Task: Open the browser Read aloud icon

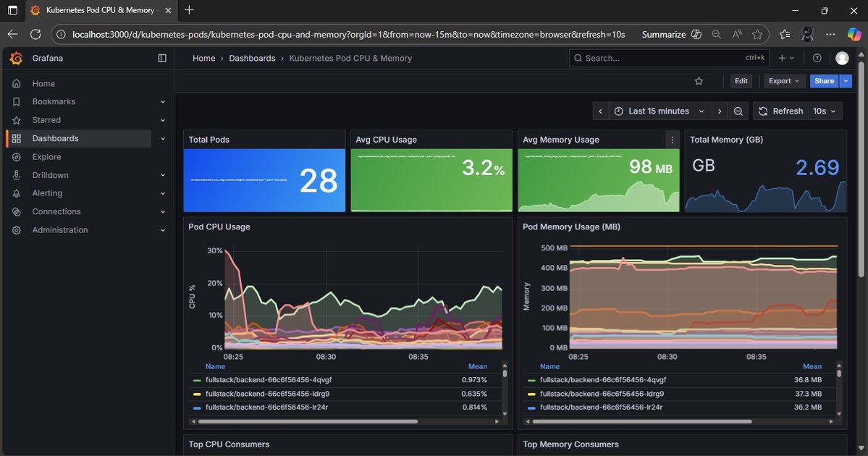Action: pos(737,34)
